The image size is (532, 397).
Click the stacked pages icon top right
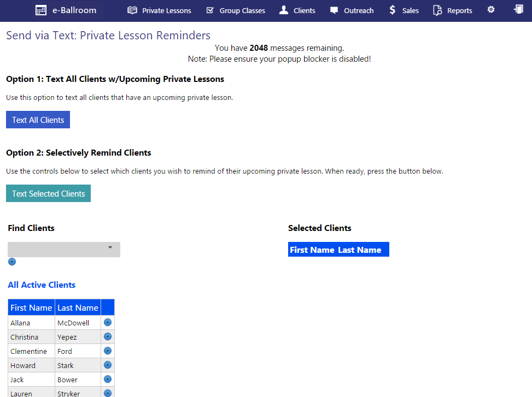(519, 10)
